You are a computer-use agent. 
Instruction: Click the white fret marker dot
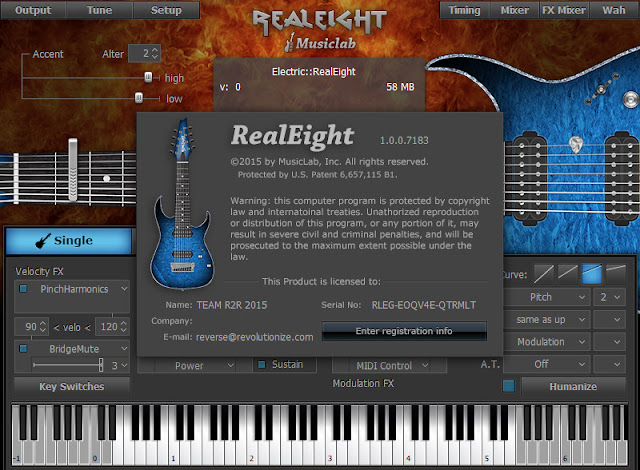107,178
